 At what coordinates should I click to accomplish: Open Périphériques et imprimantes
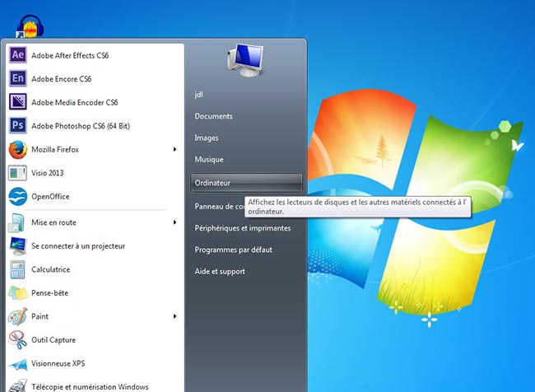(243, 228)
